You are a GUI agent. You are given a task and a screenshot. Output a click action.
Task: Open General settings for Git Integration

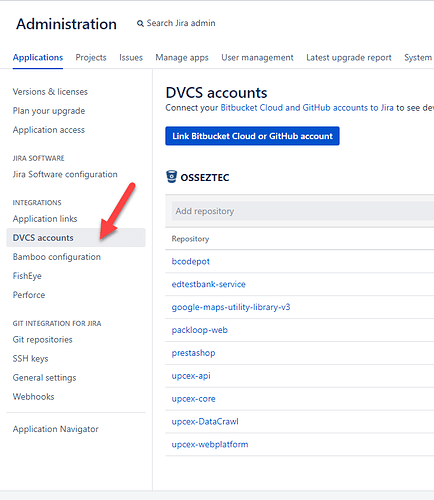tap(44, 377)
